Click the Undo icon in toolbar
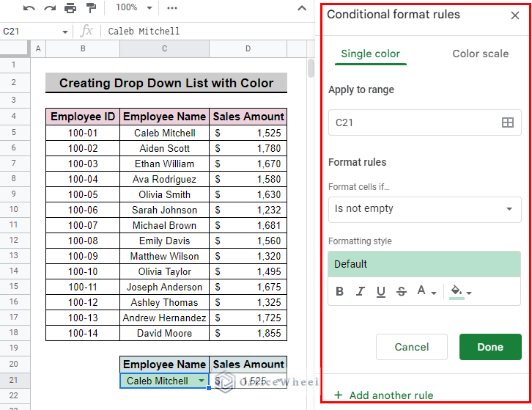Image resolution: width=532 pixels, height=410 pixels. pyautogui.click(x=29, y=8)
